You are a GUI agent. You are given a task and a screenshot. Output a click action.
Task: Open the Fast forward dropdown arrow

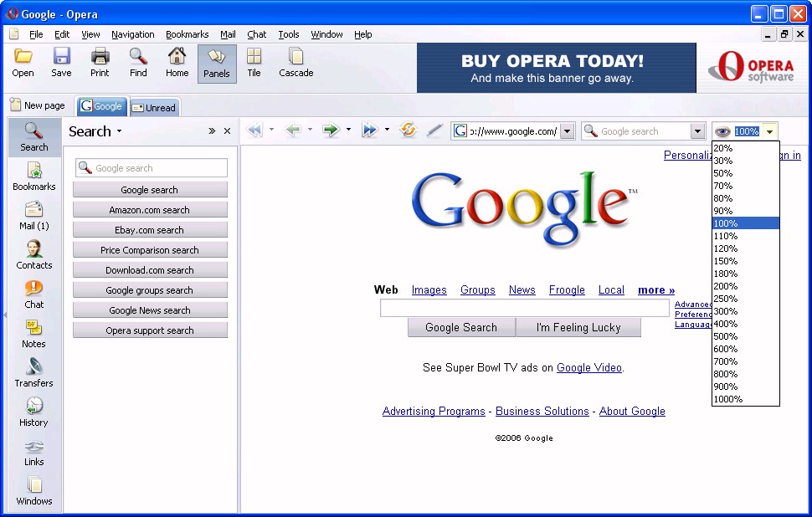coord(387,130)
